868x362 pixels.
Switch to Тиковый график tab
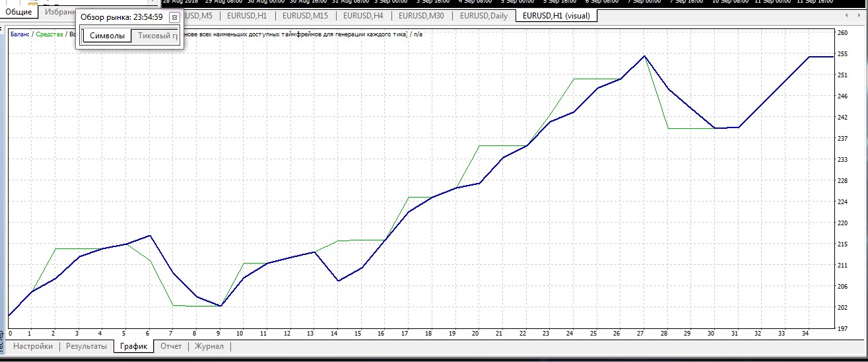[x=157, y=36]
